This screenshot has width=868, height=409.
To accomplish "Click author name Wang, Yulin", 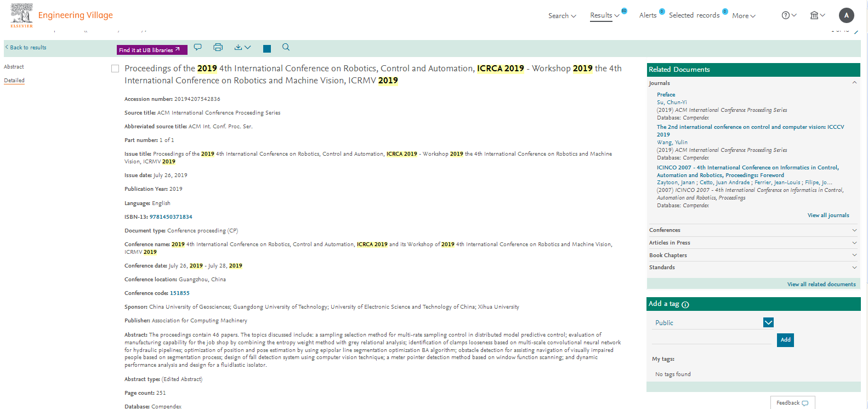I will click(672, 143).
